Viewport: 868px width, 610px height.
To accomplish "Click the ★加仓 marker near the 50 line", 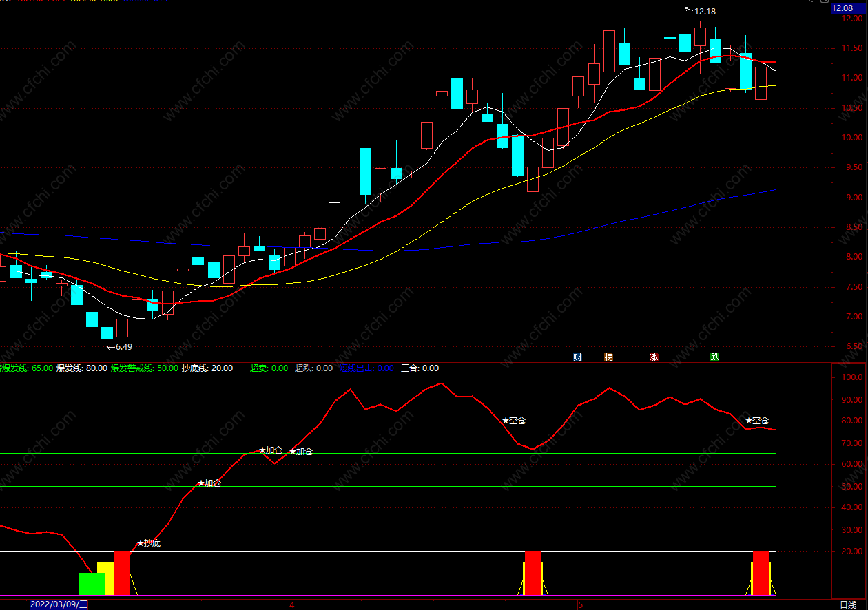I will click(x=209, y=483).
